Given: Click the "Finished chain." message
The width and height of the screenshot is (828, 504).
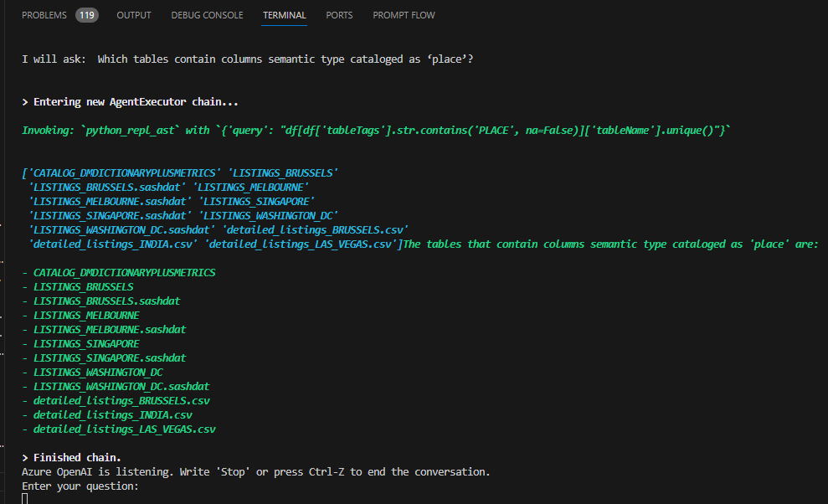Looking at the screenshot, I should tap(77, 457).
